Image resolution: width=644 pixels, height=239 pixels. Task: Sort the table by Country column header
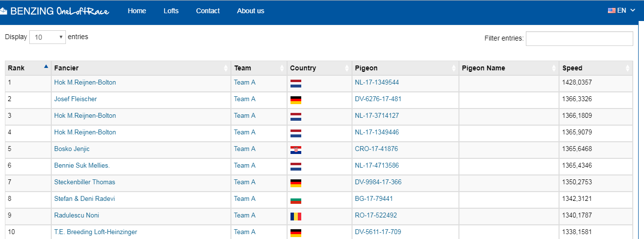pos(319,68)
